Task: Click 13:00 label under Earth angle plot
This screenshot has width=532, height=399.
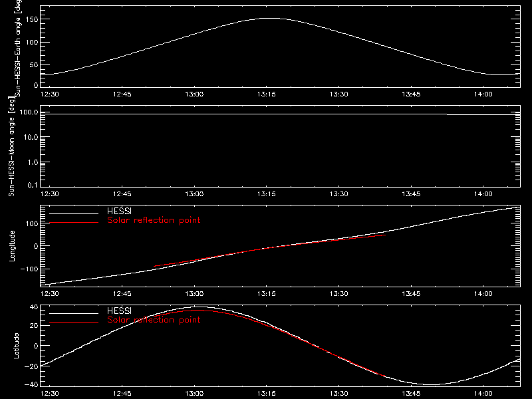Action: tap(194, 94)
